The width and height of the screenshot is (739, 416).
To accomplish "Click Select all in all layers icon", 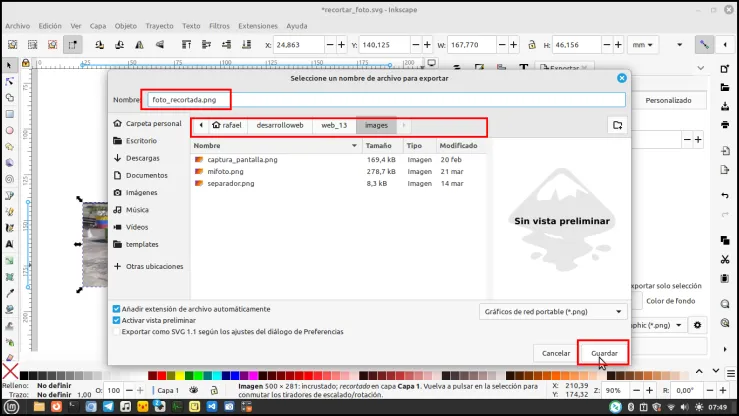I will (33, 45).
